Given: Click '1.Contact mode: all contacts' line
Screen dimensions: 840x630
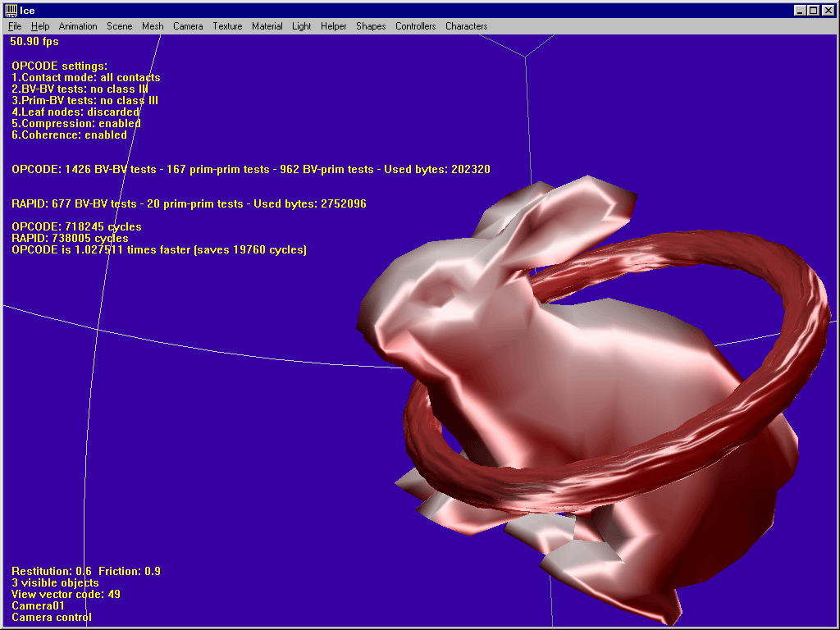Looking at the screenshot, I should tap(85, 78).
